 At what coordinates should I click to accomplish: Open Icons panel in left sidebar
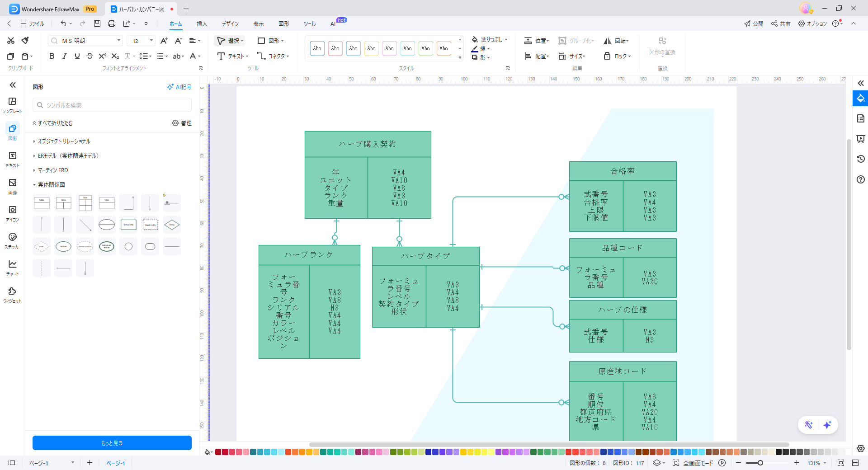12,213
